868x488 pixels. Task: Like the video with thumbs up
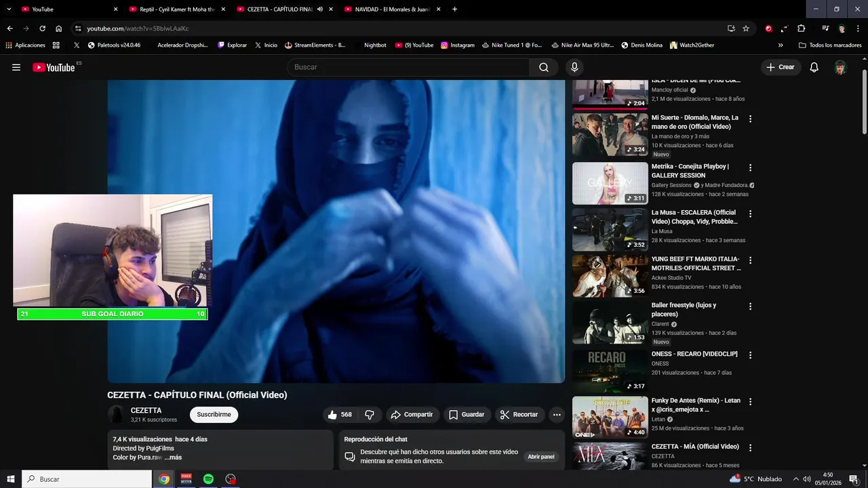tap(340, 415)
